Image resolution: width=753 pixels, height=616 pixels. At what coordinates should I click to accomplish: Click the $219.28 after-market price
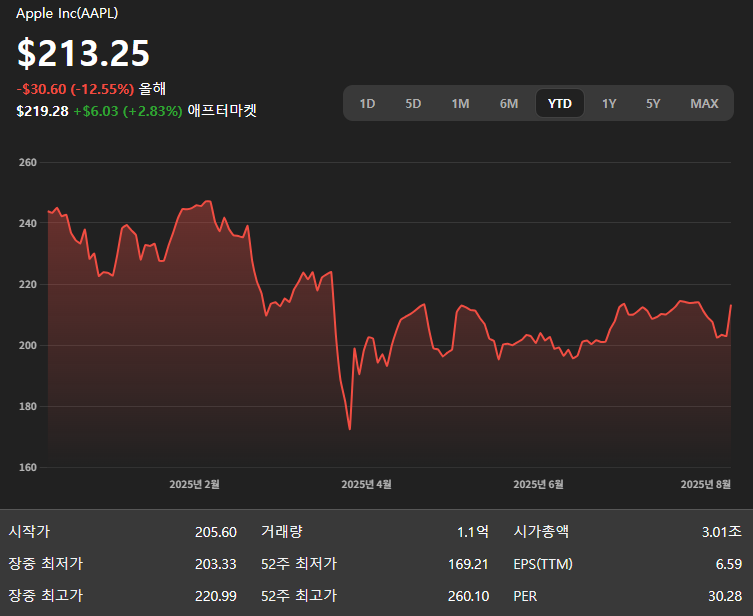point(42,111)
